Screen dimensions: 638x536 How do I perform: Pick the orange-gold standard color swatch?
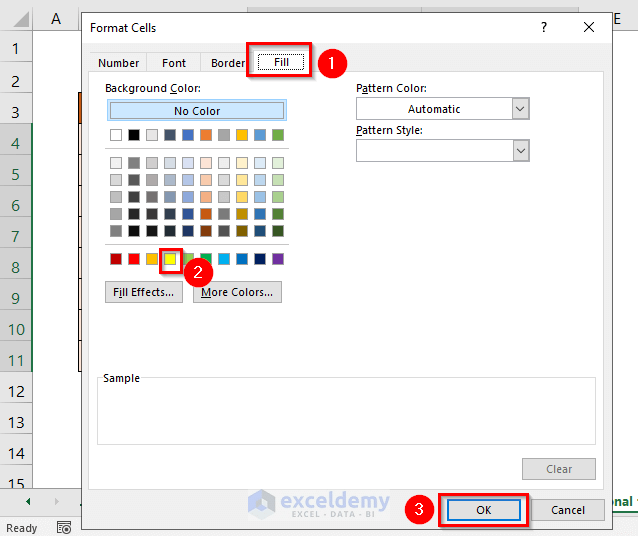[152, 259]
